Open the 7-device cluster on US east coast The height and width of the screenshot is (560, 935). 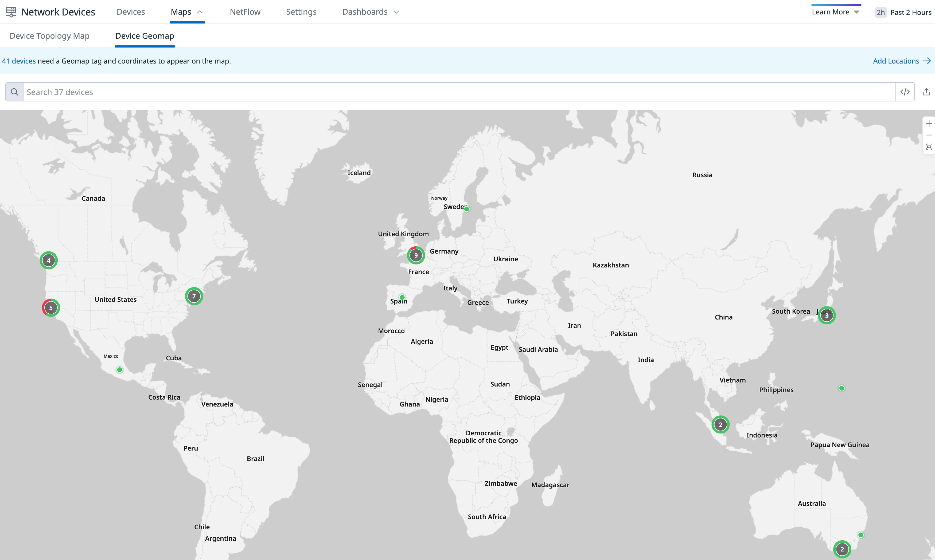(x=194, y=296)
